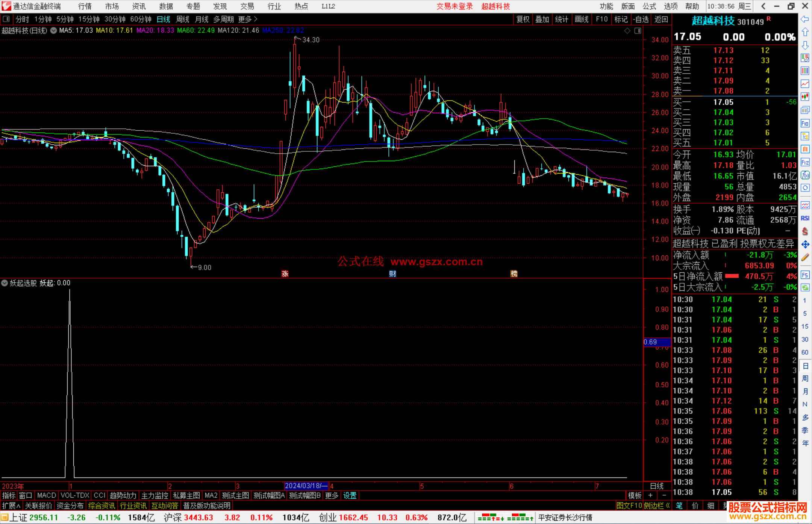Toggle the panel layout icon left of 分时
Image resolution: width=812 pixels, height=524 pixels.
[x=6, y=19]
